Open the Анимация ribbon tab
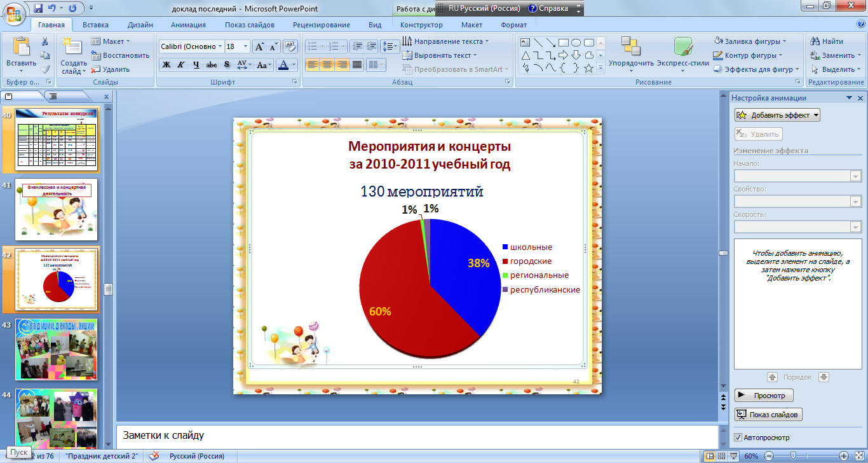 pyautogui.click(x=188, y=25)
